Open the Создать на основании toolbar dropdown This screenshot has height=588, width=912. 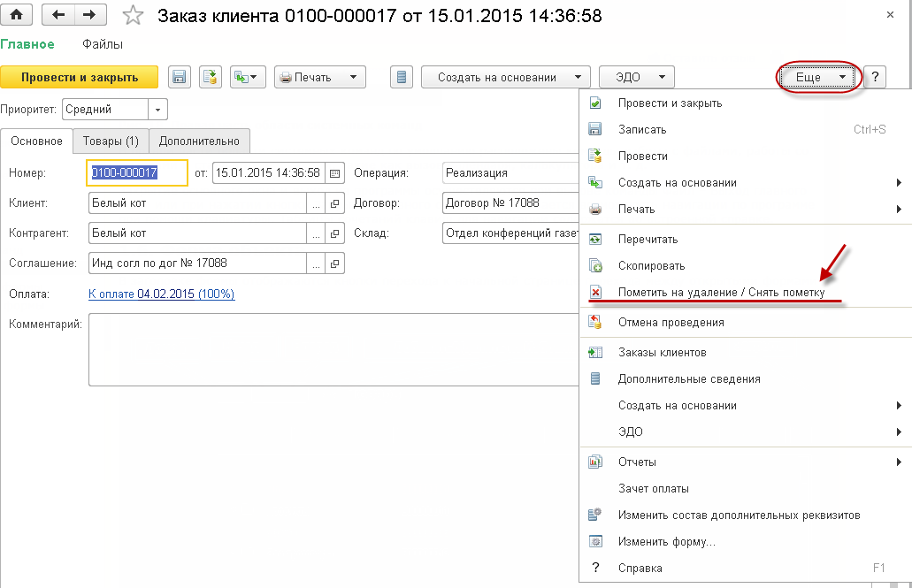[x=505, y=77]
